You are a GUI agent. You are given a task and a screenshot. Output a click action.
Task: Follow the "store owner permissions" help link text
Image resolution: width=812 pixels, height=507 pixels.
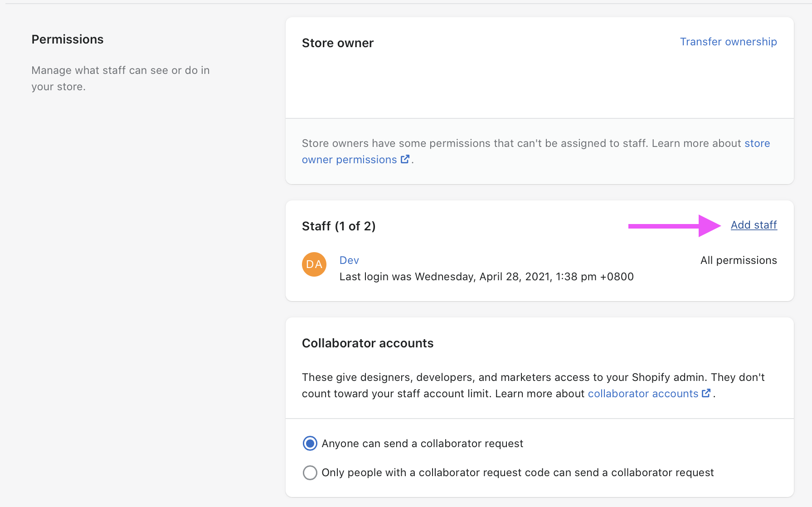click(349, 160)
